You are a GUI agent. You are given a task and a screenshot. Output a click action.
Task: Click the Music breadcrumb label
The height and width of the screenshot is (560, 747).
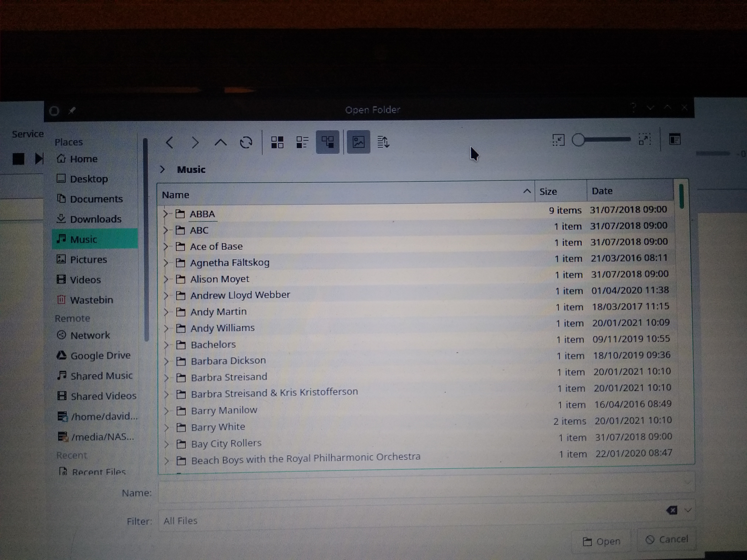[191, 170]
